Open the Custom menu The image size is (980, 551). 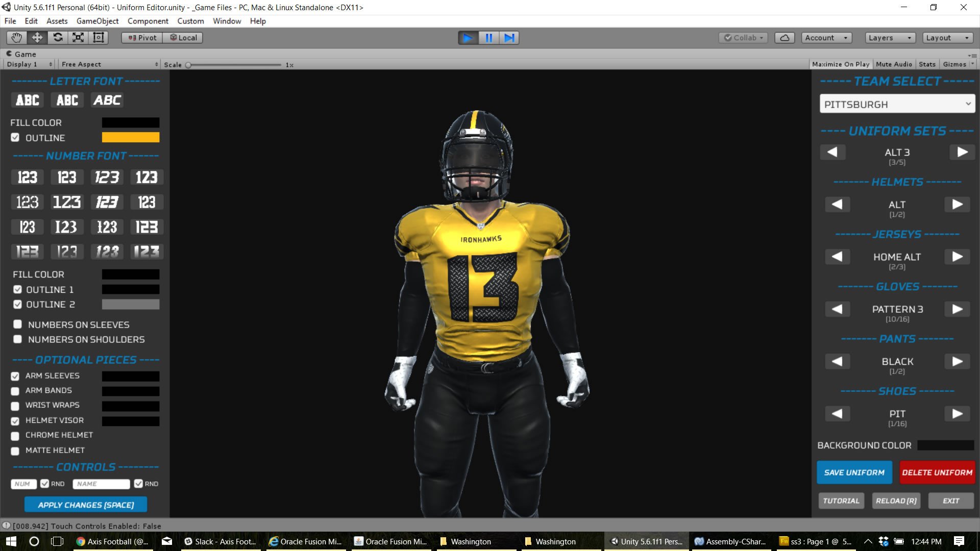click(x=190, y=21)
